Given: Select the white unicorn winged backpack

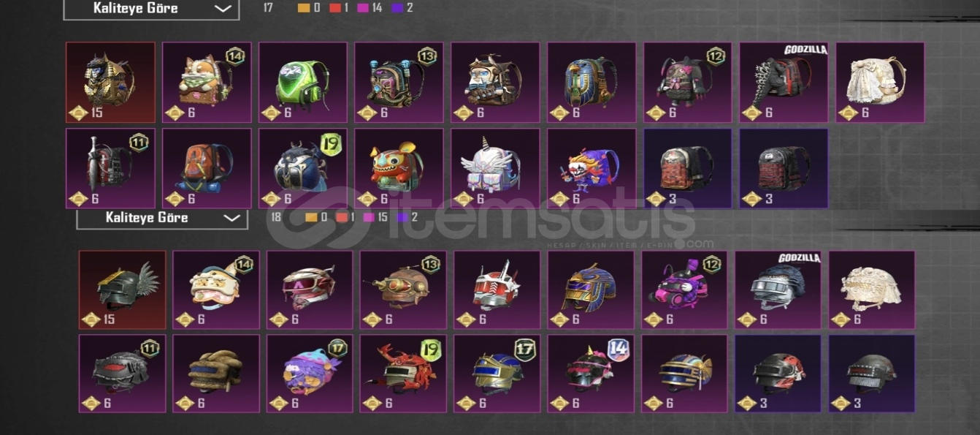Looking at the screenshot, I should [x=495, y=169].
